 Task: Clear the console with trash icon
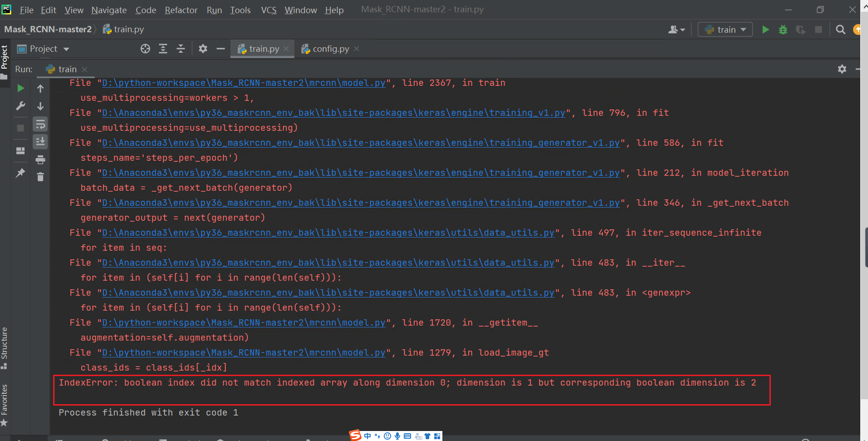(40, 177)
